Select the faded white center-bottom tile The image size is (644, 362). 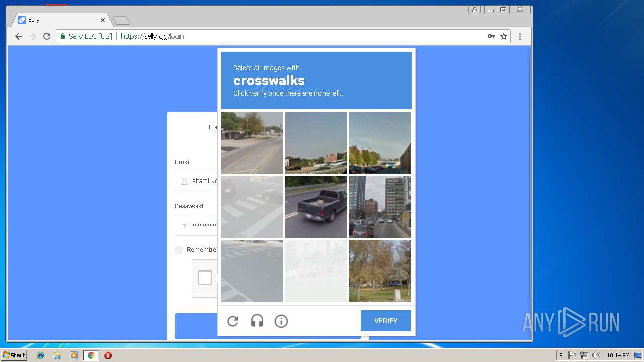click(x=316, y=270)
